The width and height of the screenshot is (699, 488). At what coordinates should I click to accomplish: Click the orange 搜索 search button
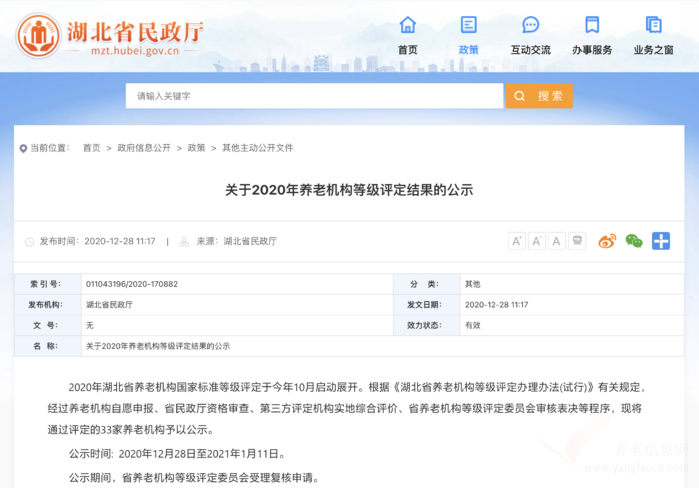539,96
